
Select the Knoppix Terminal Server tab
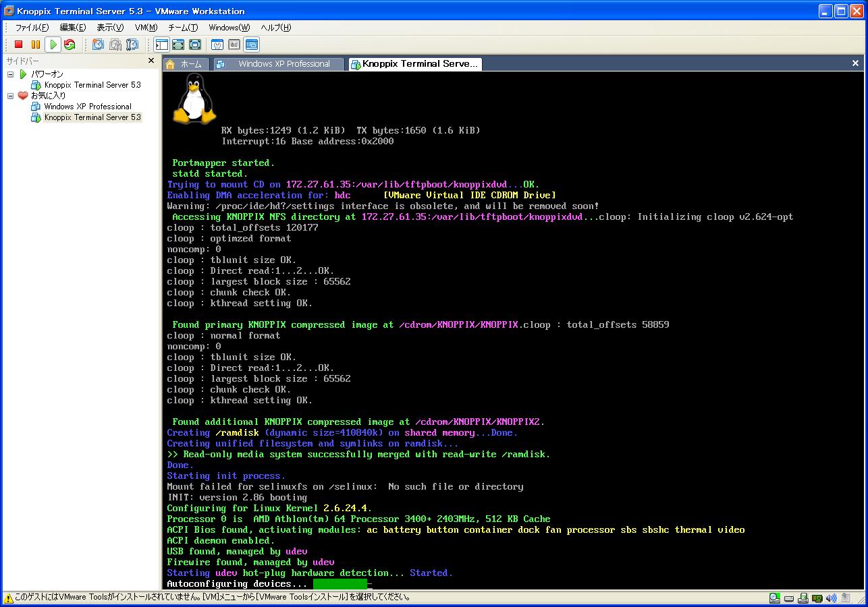coord(415,64)
